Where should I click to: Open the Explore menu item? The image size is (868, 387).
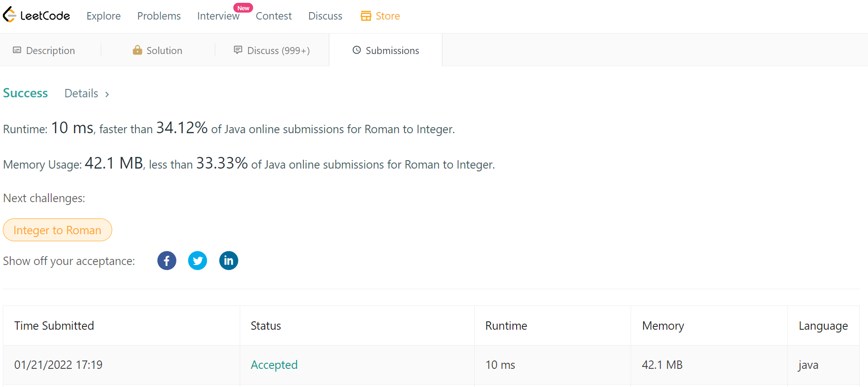pos(103,16)
